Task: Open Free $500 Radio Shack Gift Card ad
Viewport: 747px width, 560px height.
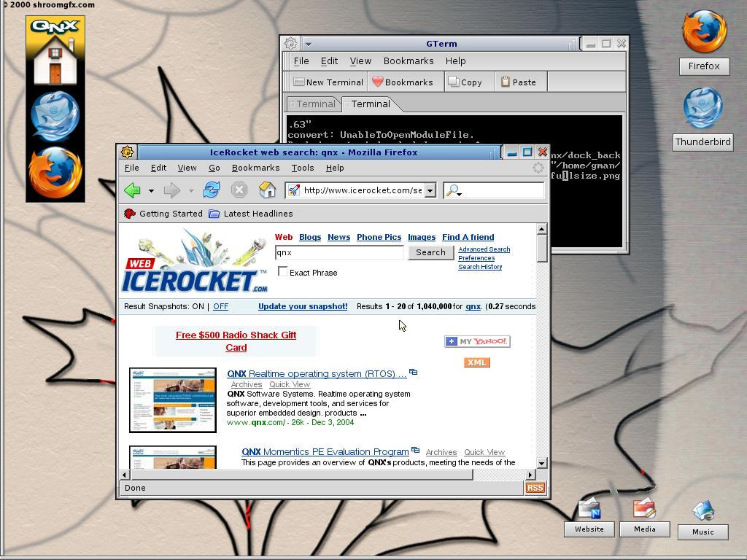Action: [x=236, y=341]
